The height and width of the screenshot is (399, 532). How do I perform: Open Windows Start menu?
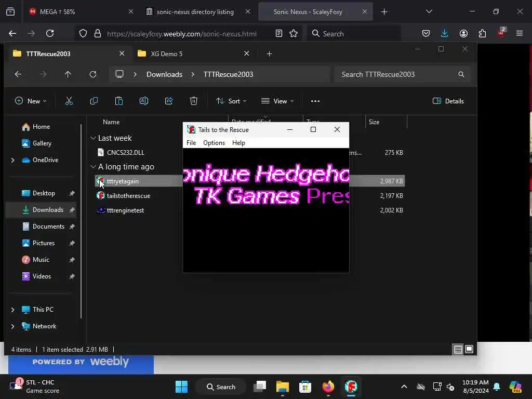(181, 387)
